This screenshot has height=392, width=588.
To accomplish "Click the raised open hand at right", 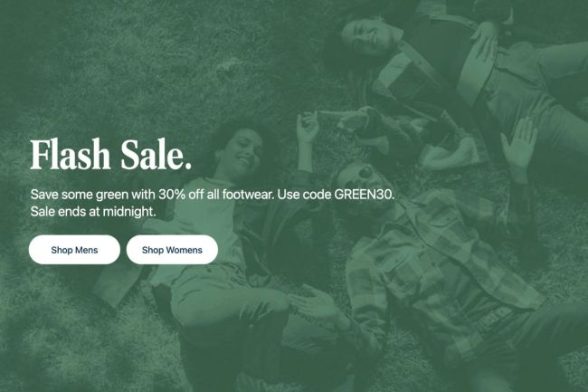I will tap(520, 145).
